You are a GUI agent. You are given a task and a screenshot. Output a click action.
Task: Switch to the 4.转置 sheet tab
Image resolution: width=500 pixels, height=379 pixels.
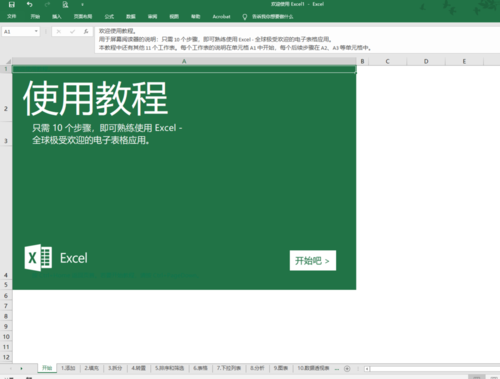click(138, 368)
